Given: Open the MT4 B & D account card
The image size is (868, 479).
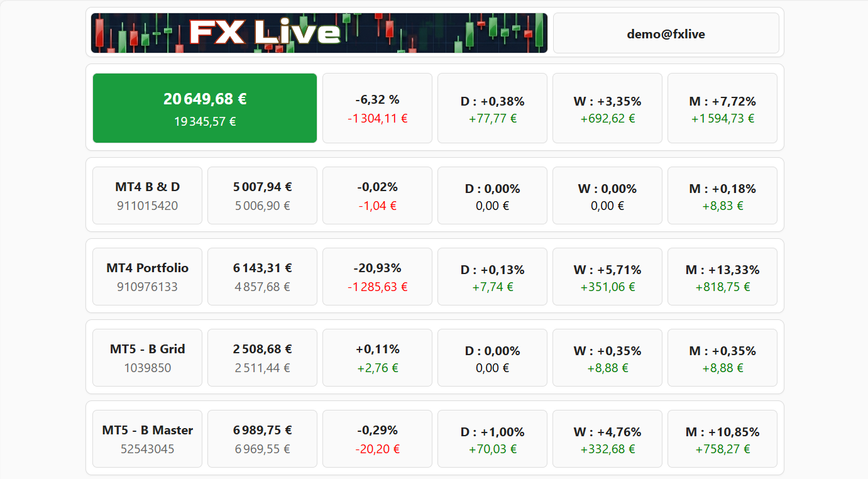Looking at the screenshot, I should pyautogui.click(x=146, y=195).
